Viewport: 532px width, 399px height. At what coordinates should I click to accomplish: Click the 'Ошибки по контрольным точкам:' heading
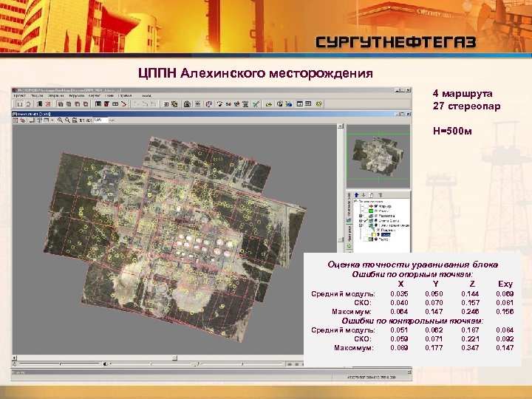(x=412, y=321)
